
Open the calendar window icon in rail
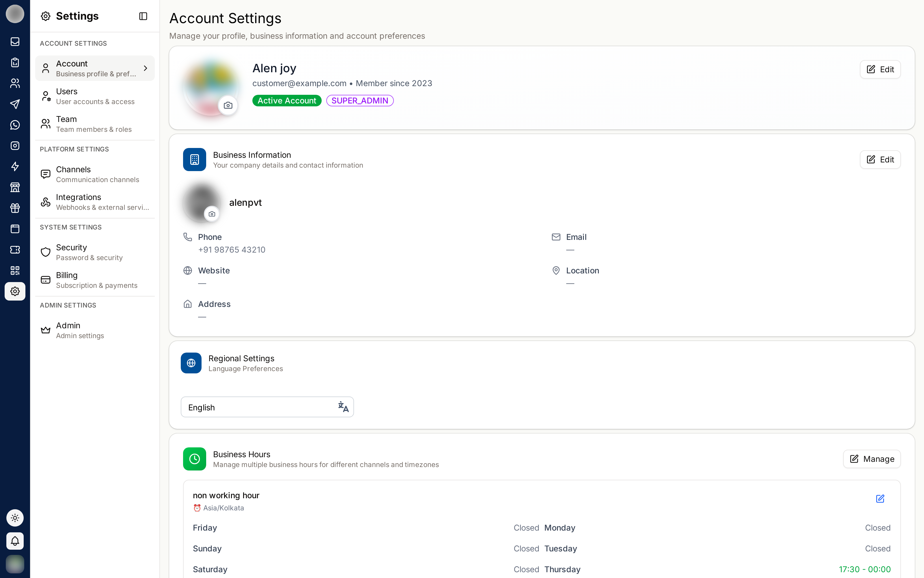[x=15, y=229]
